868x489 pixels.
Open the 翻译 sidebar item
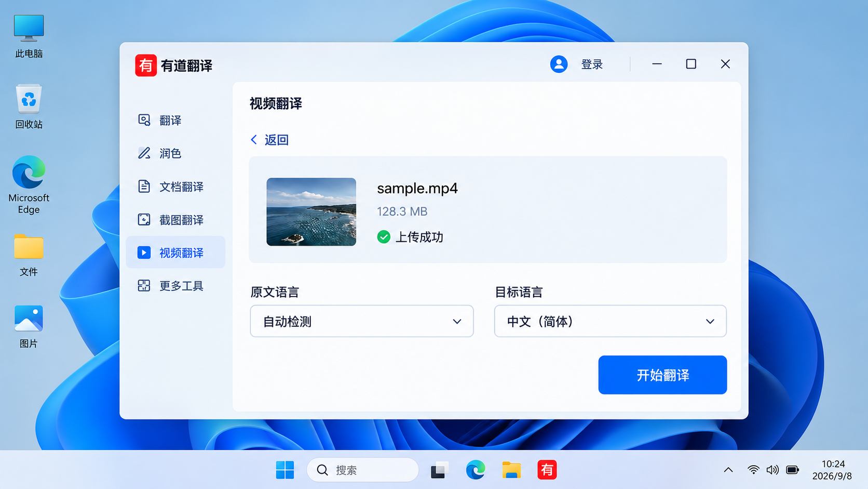click(175, 120)
